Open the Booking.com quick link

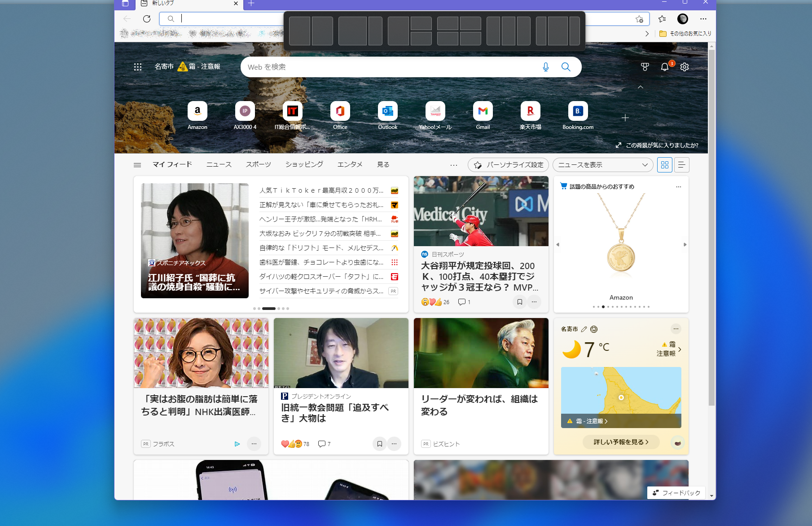(578, 115)
